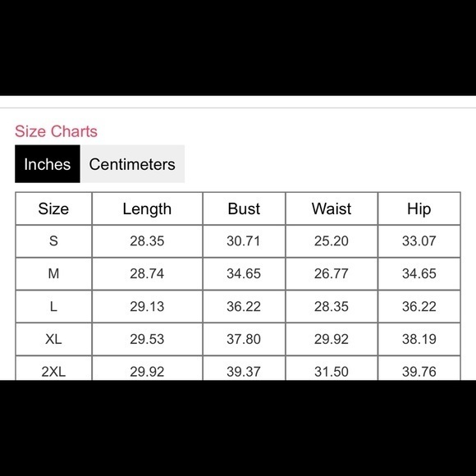The image size is (476, 476).
Task: Click the Hip column header
Action: 419,208
